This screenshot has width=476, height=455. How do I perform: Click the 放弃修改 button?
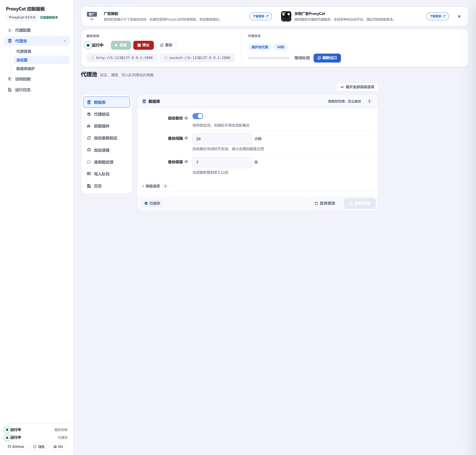tap(325, 203)
